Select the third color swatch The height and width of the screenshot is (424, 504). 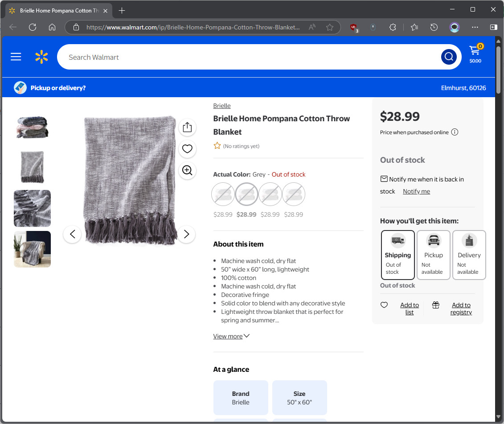tap(270, 194)
